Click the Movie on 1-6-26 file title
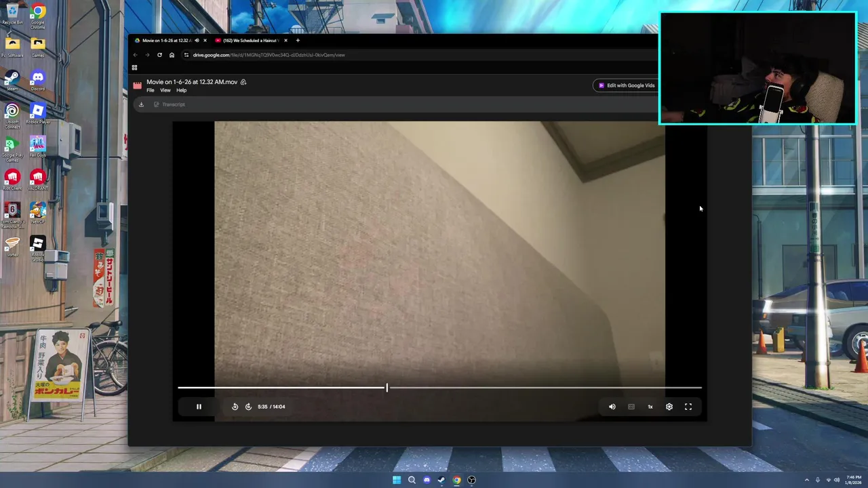The width and height of the screenshot is (868, 488). point(192,82)
